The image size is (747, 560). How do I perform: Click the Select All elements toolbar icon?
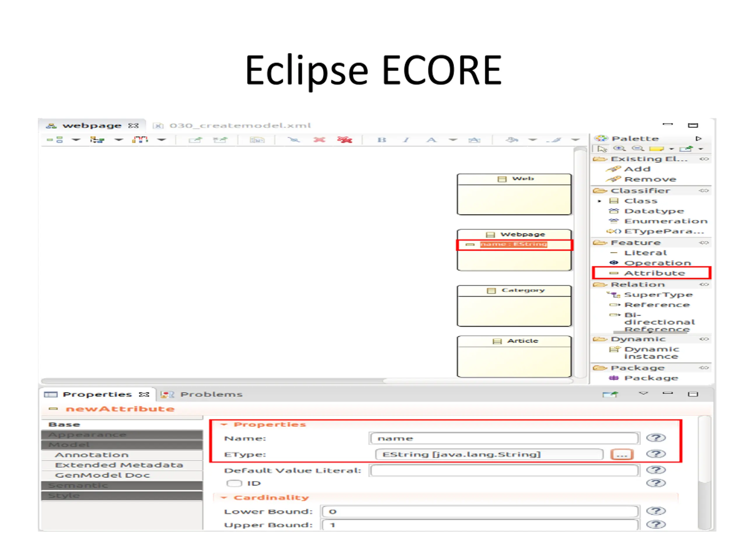[x=97, y=139]
